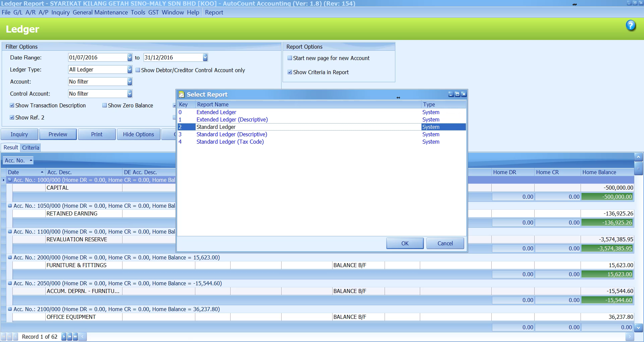Screen dimensions: 644x342
Task: Click the Select Report dialog title icon
Action: click(x=182, y=95)
